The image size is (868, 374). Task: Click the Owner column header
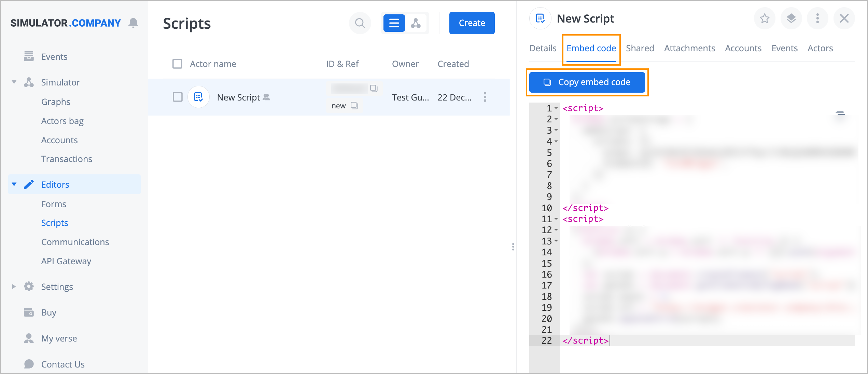coord(405,64)
